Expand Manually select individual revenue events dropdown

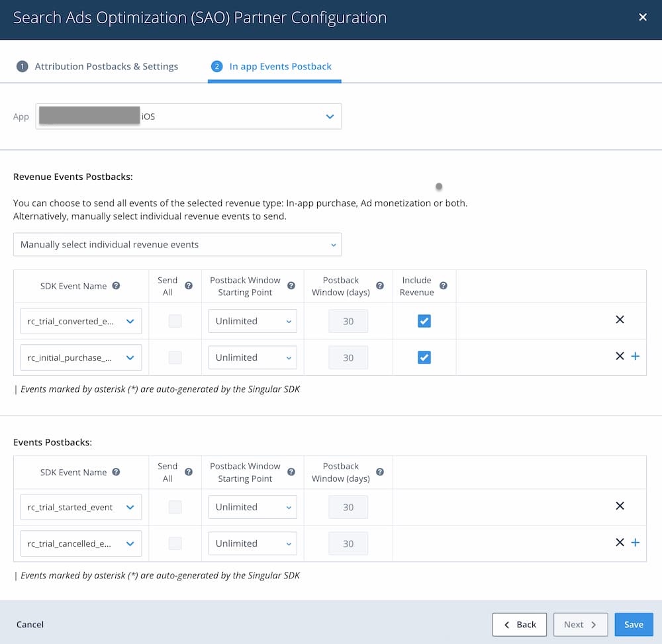pyautogui.click(x=177, y=245)
